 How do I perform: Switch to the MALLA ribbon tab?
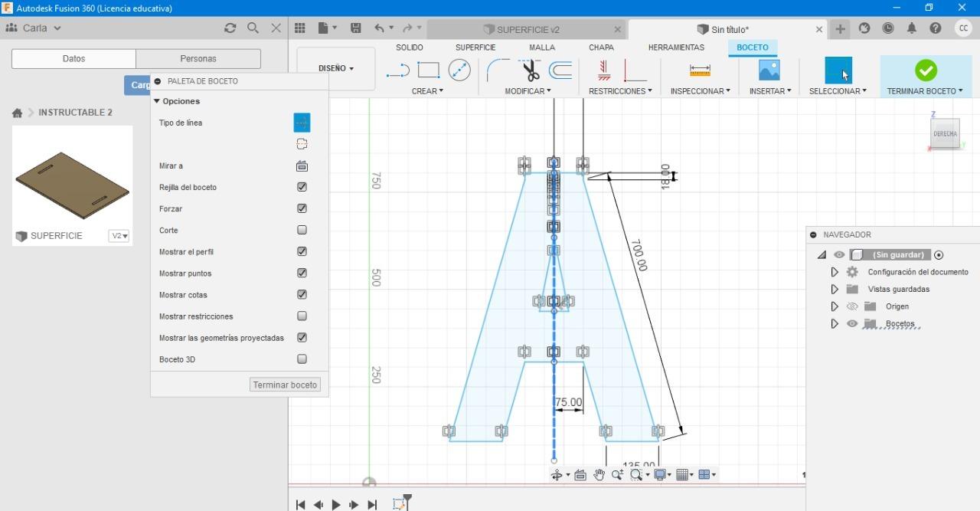(542, 47)
